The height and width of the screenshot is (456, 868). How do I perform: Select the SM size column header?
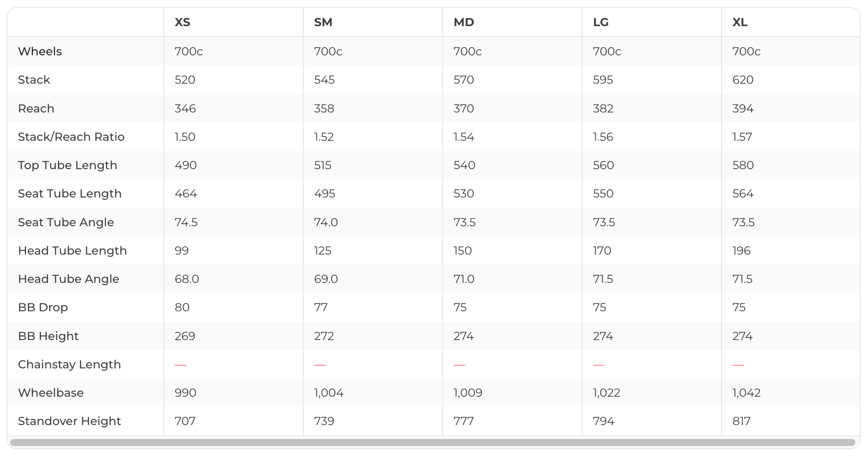pos(323,22)
